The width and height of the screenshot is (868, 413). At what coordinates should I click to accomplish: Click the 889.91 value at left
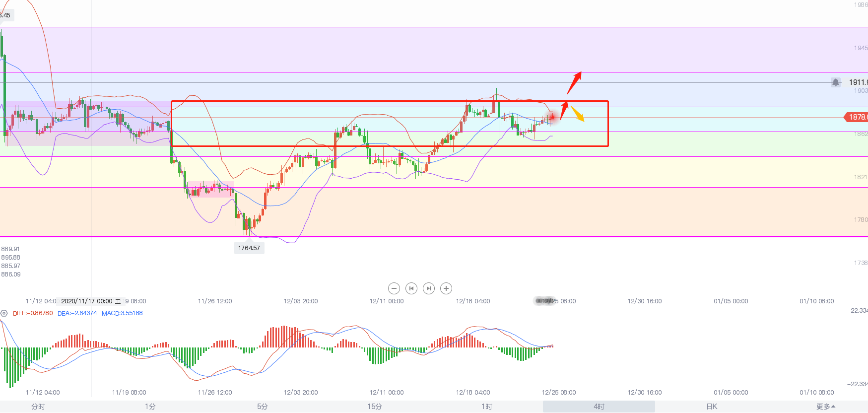click(10, 249)
